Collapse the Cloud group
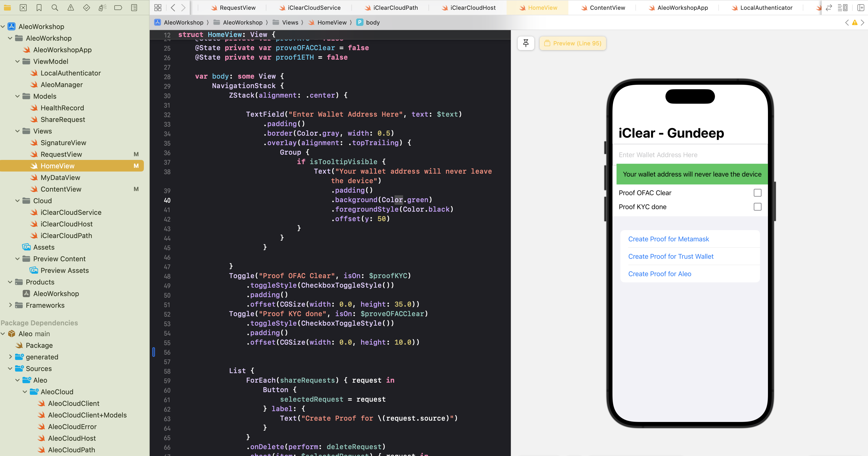The image size is (868, 456). click(17, 201)
